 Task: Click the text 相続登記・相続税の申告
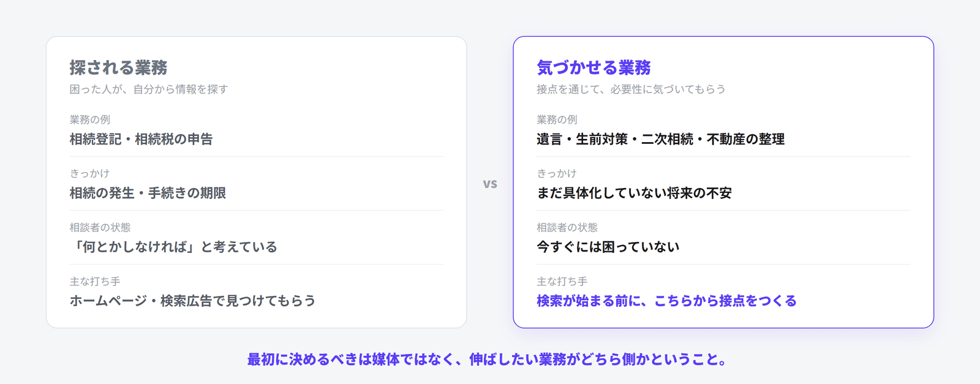click(141, 139)
